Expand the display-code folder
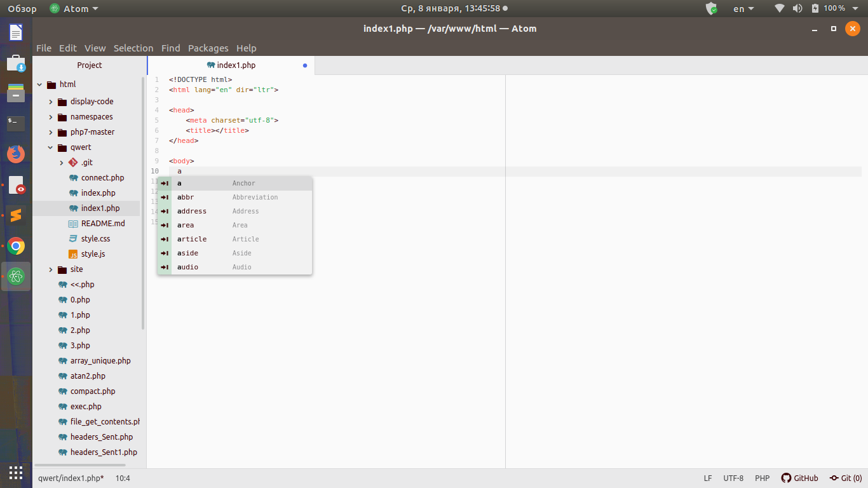This screenshot has width=868, height=488. coord(51,102)
